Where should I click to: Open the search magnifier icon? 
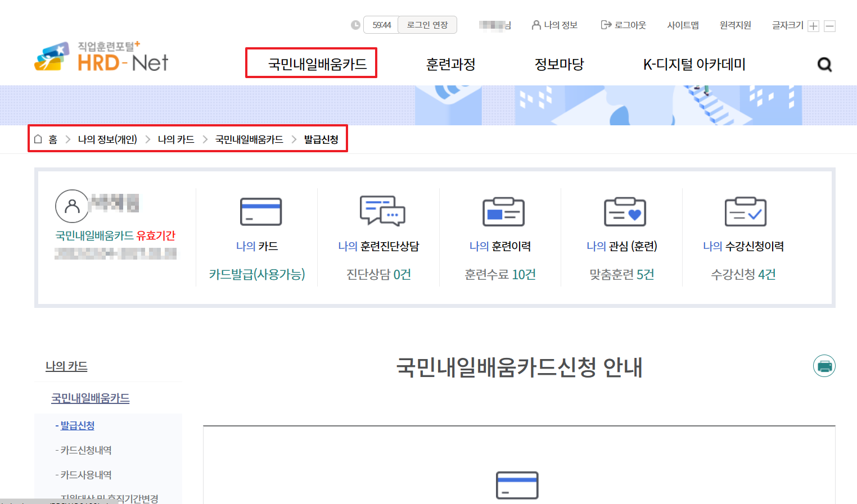pyautogui.click(x=824, y=65)
